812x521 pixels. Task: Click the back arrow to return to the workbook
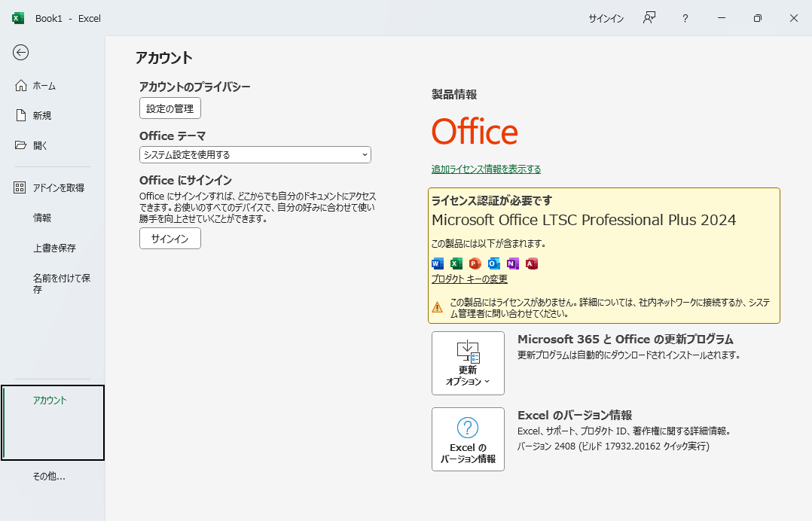click(21, 52)
